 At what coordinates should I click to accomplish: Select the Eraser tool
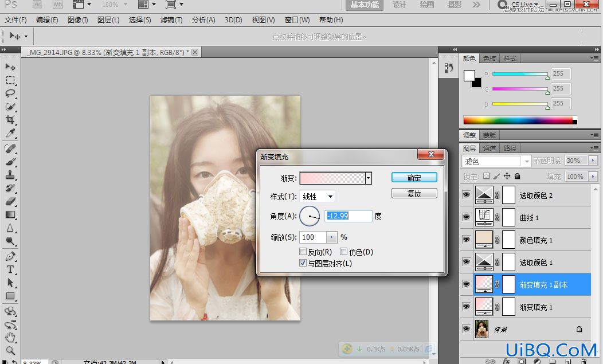tap(10, 201)
